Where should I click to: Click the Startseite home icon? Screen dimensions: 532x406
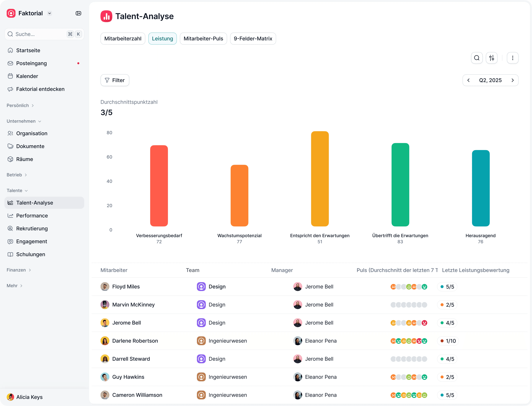[x=10, y=50]
